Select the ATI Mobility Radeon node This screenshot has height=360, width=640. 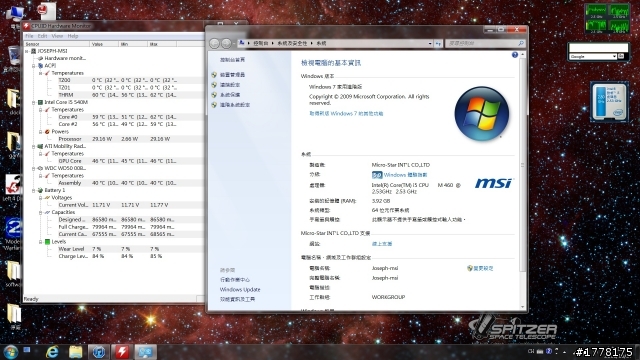(x=65, y=146)
